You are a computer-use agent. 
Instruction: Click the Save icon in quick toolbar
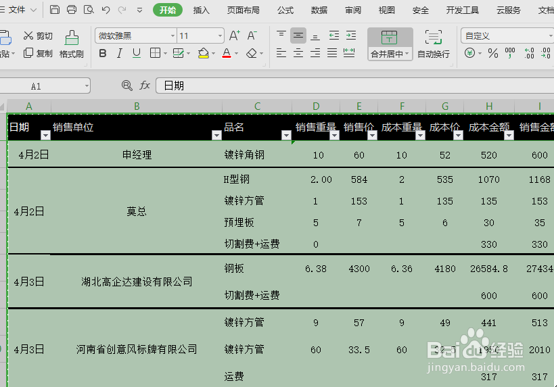[55, 10]
